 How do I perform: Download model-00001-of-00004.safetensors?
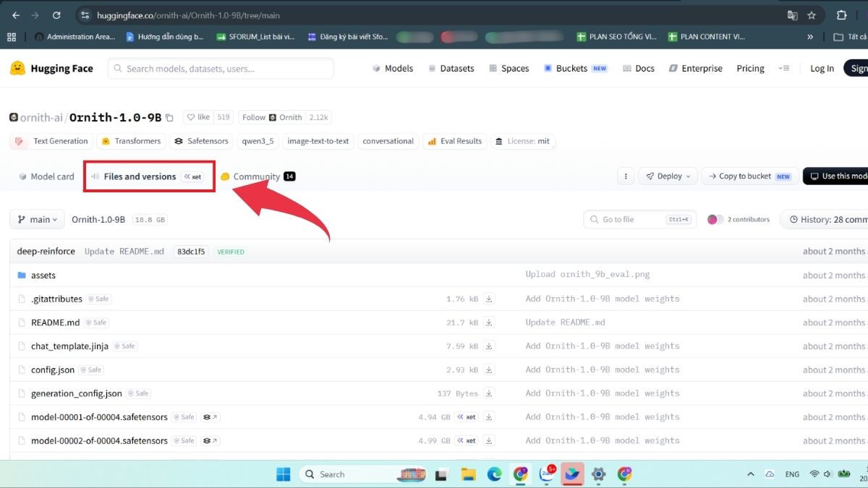point(489,417)
